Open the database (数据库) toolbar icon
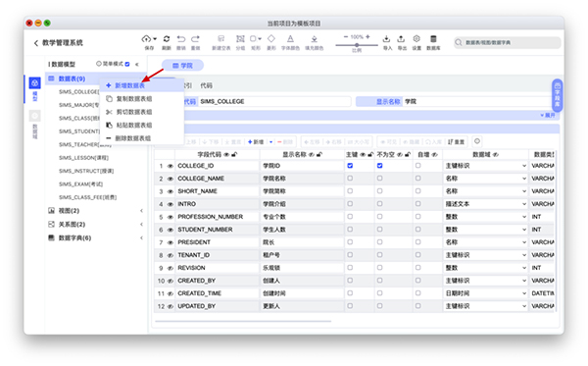Viewport: 588px width, 366px height. (433, 38)
